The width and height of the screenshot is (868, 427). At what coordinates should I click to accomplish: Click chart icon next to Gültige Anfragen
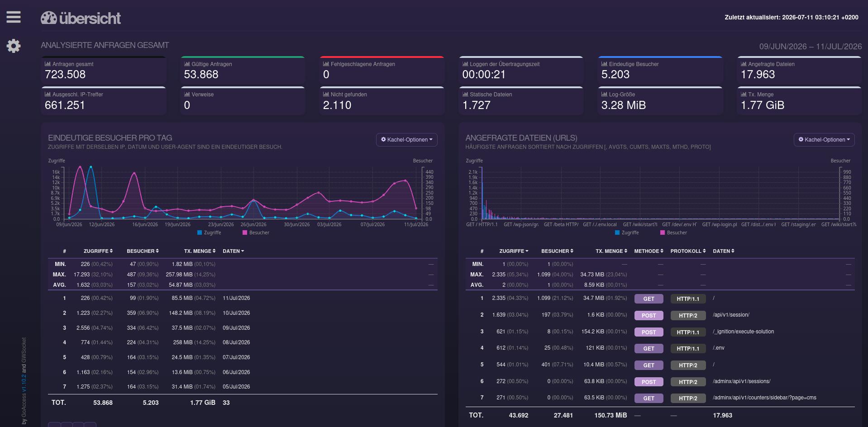[187, 64]
